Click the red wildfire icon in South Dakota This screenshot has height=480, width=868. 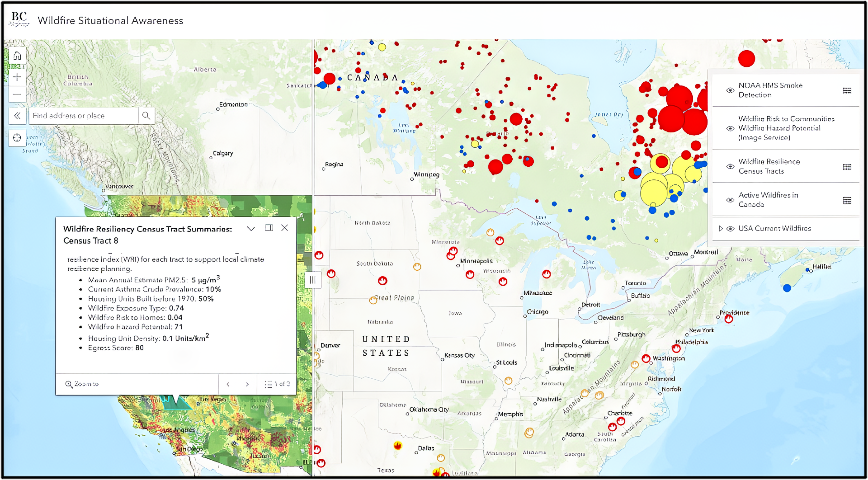[x=382, y=281]
